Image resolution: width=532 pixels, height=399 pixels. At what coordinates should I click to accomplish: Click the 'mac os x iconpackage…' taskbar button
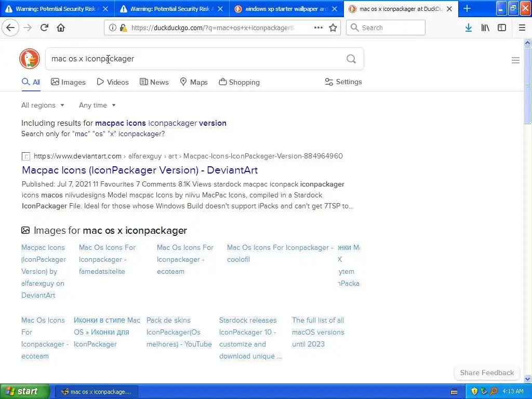97,392
